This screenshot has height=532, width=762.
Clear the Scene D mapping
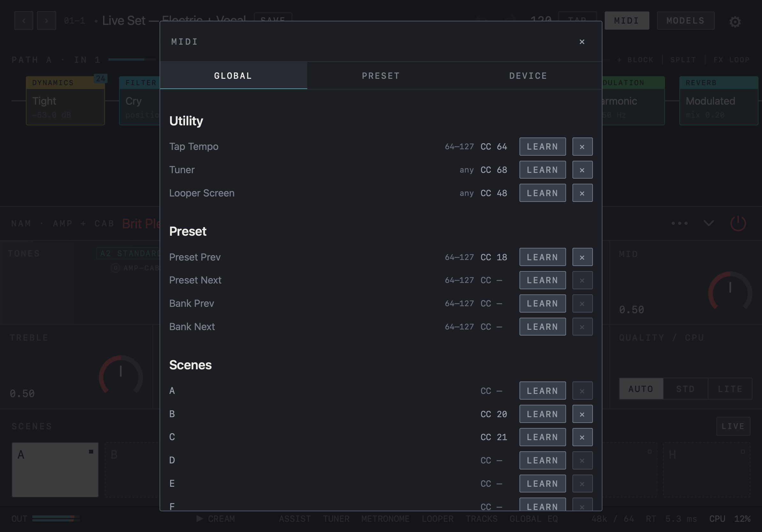[x=582, y=460]
